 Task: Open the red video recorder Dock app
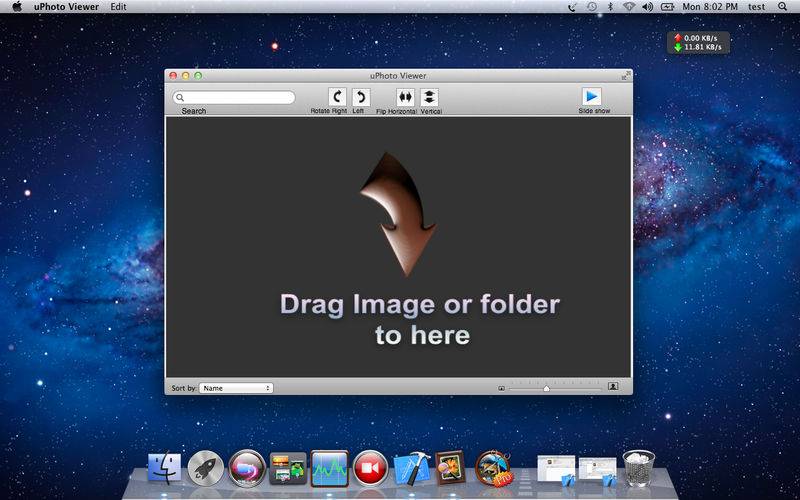point(370,468)
